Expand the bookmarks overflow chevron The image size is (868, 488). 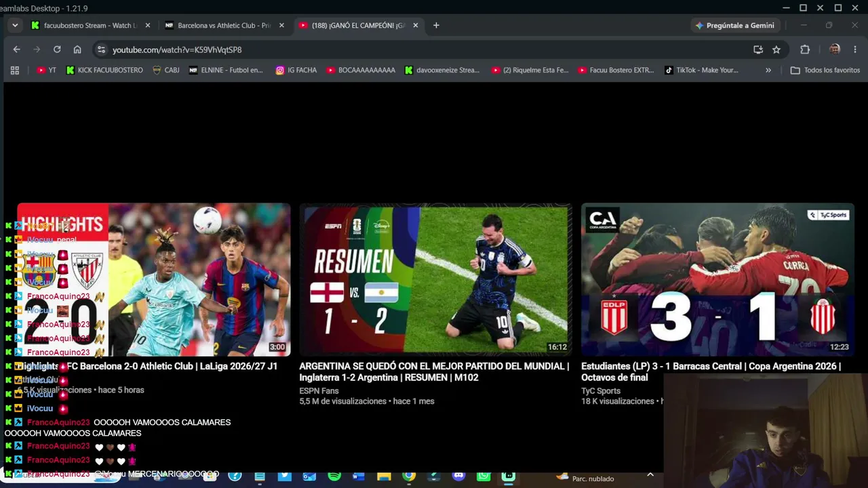(x=768, y=70)
